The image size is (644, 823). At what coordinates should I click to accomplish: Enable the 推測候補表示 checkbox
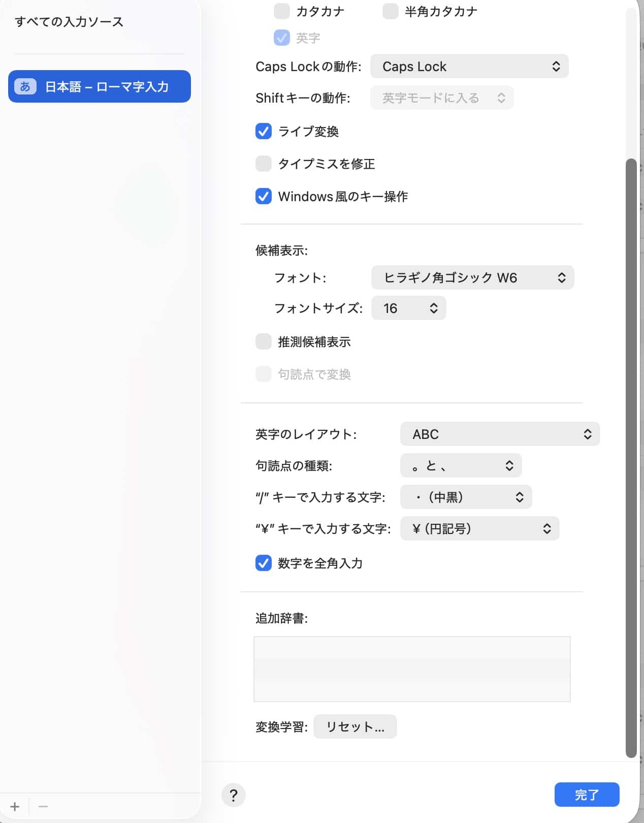(263, 342)
